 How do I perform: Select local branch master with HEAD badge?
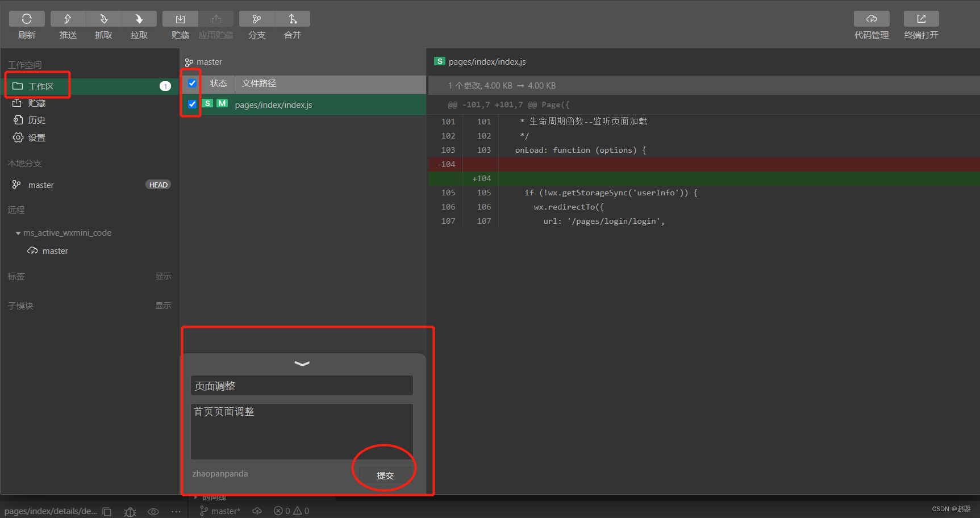(90, 185)
